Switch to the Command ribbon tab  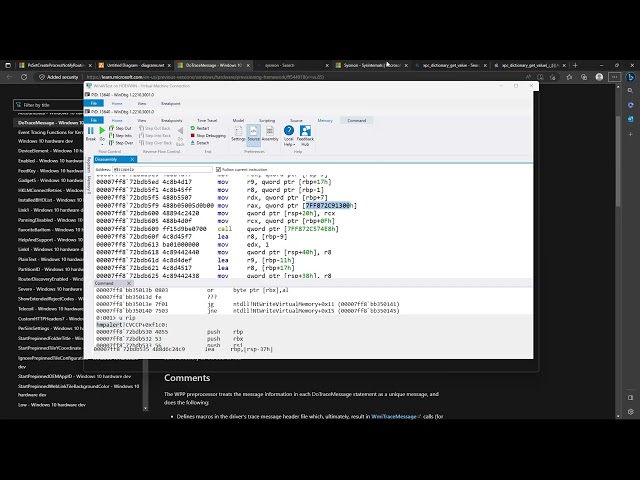coord(357,120)
